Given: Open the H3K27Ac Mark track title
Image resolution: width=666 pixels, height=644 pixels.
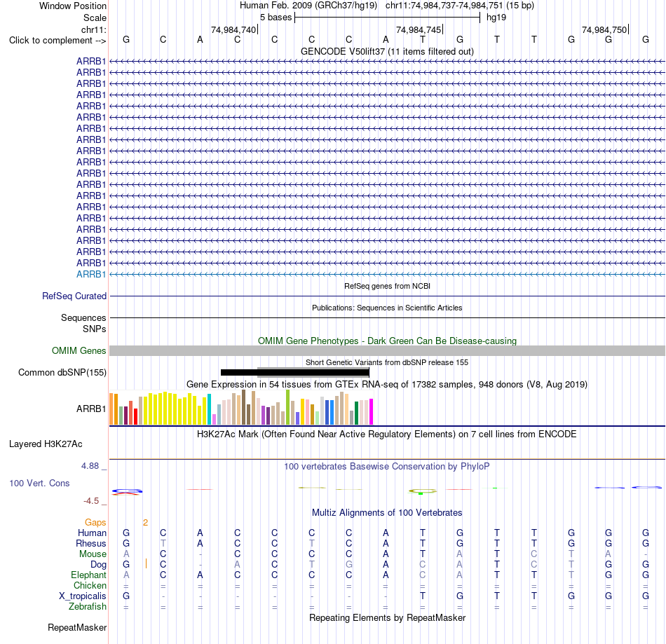Looking at the screenshot, I should point(387,434).
